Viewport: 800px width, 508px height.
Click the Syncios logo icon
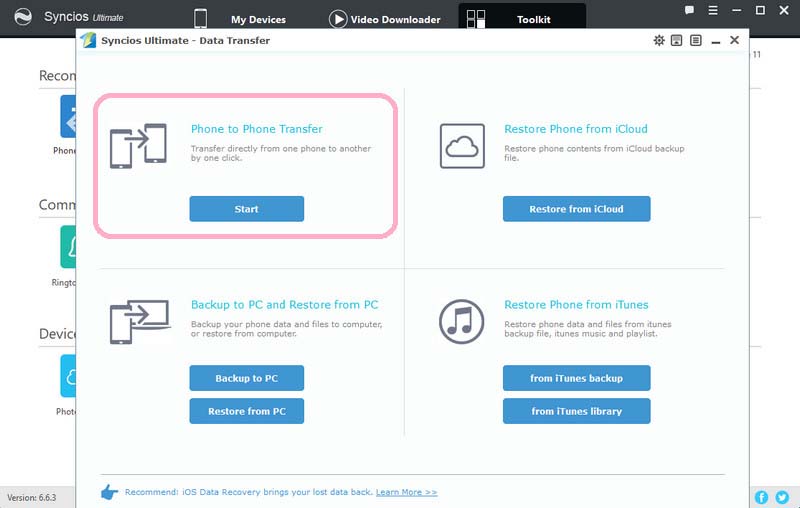22,17
